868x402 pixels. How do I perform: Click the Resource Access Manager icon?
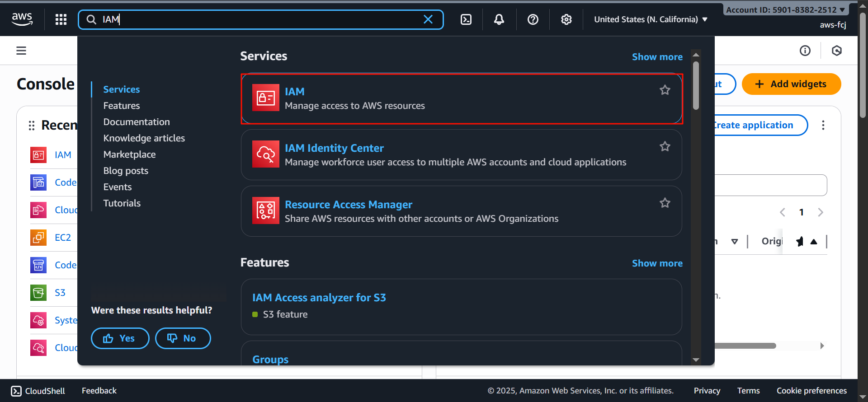[x=266, y=210]
